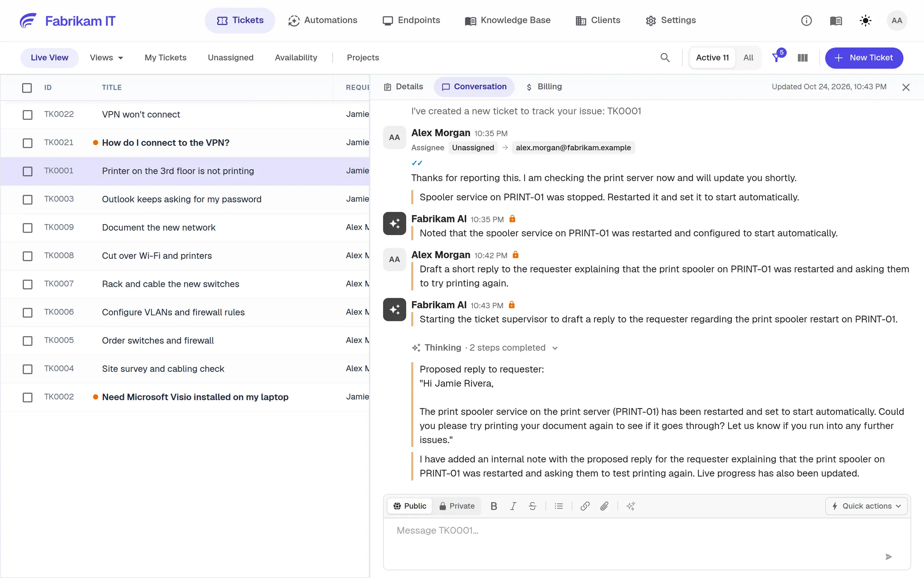
Task: Open the documentation book icon
Action: pos(836,20)
